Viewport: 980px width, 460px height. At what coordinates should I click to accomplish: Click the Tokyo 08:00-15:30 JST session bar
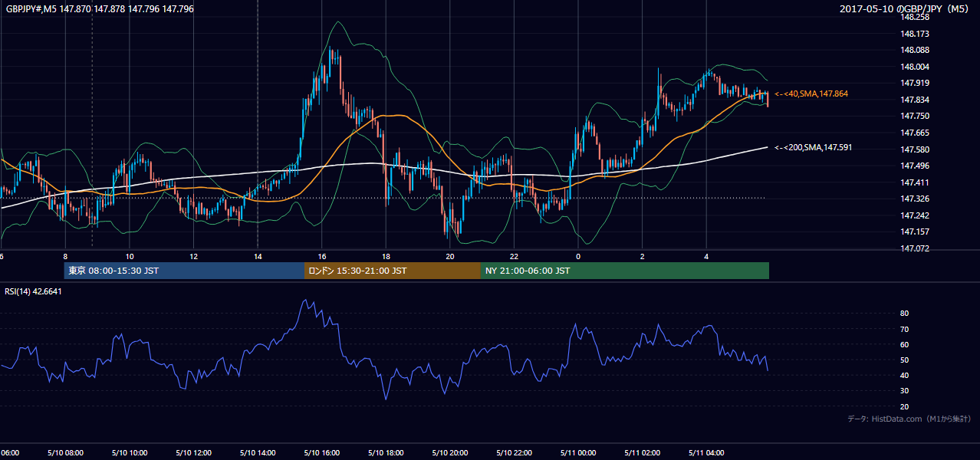[184, 271]
